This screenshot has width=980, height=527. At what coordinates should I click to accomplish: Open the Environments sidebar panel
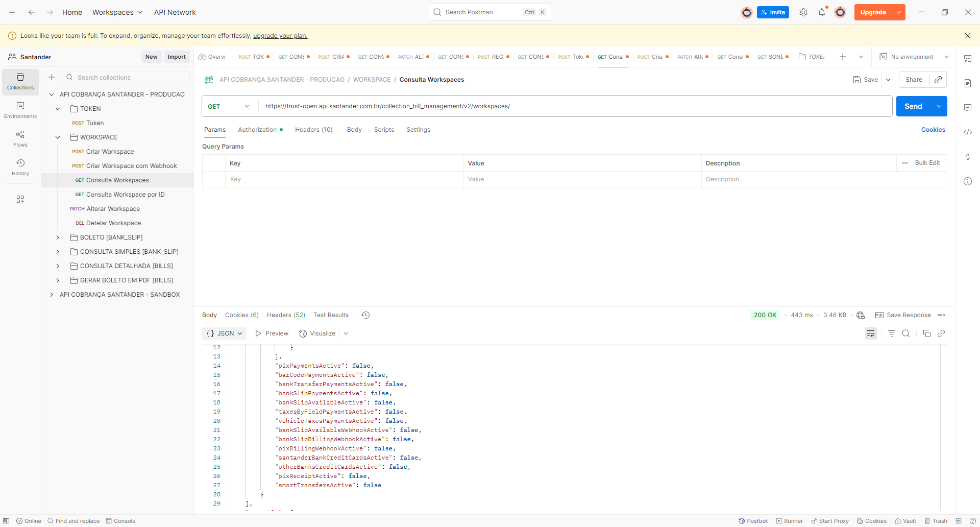(20, 110)
